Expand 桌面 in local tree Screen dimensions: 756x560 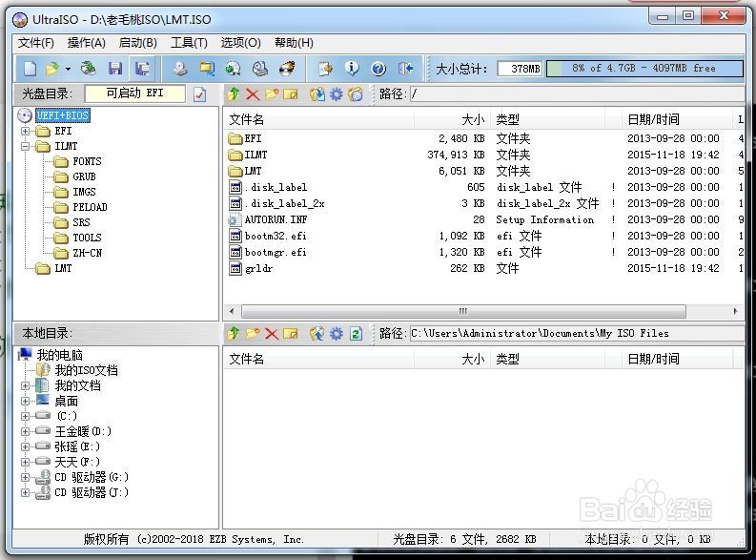(x=26, y=401)
